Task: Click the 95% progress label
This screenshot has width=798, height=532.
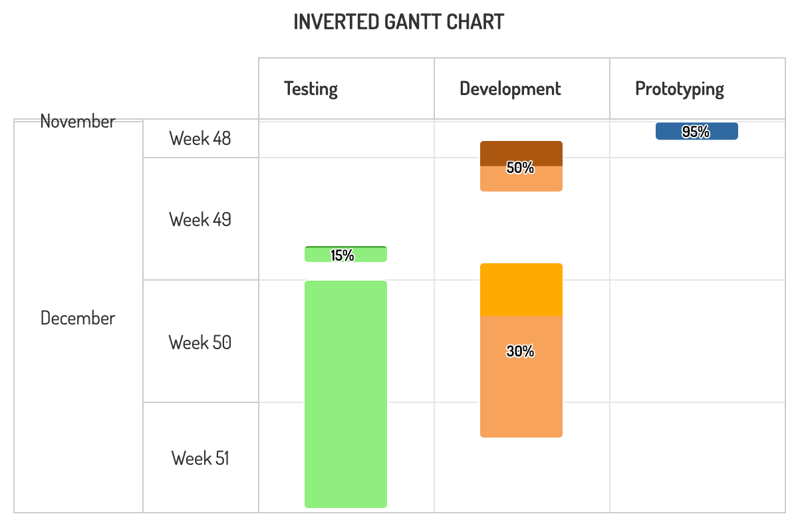Action: pos(696,132)
